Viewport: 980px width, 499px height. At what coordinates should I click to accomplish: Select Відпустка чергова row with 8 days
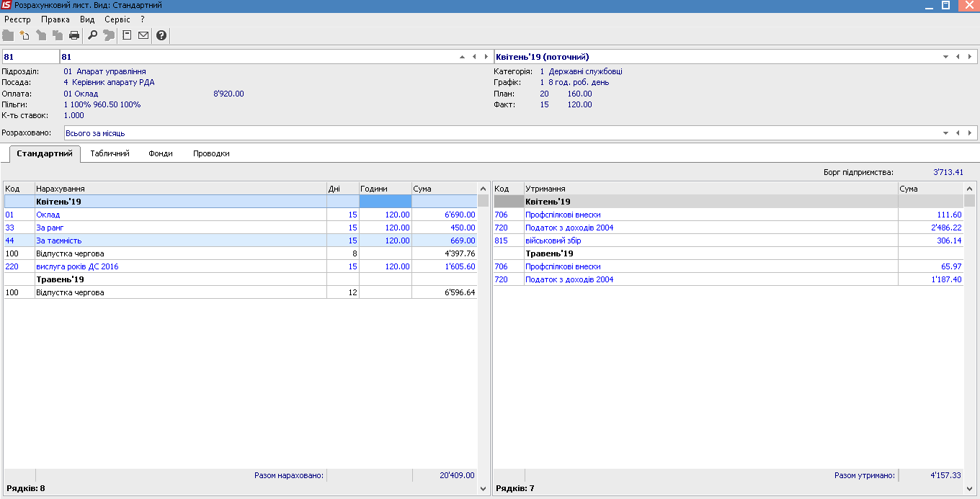click(x=241, y=253)
